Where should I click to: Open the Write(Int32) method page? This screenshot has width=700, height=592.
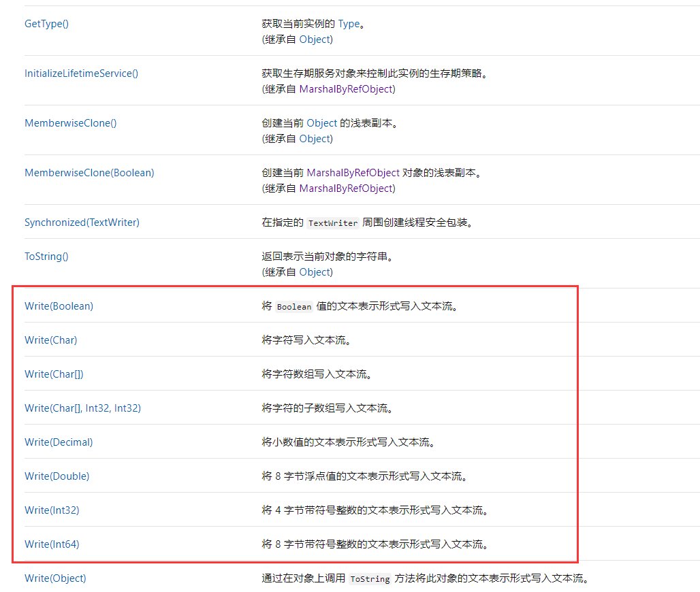coord(52,510)
